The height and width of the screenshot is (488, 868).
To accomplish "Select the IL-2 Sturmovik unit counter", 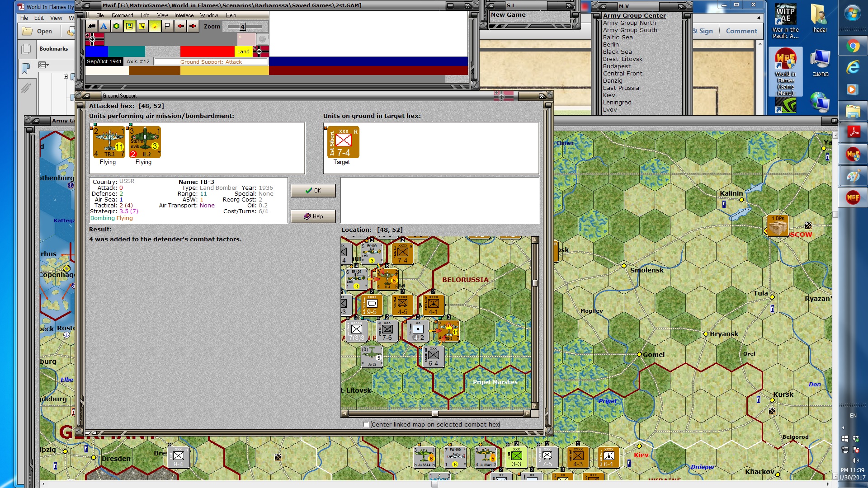I will (145, 142).
